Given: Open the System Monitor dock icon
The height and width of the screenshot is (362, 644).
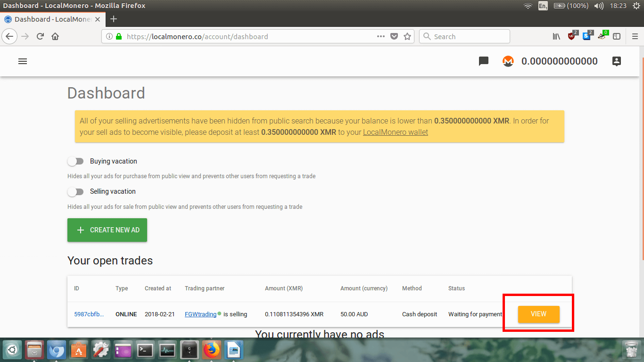Looking at the screenshot, I should pos(167,350).
